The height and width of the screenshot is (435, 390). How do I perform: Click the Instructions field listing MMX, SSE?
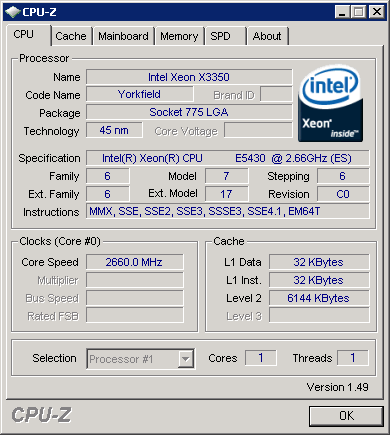[228, 212]
